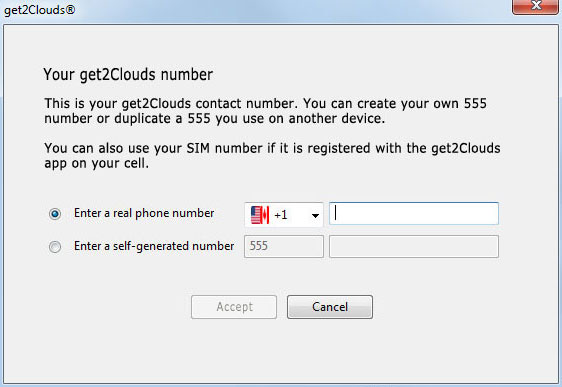Screen dimensions: 562x387
Task: Click the dropdown arrow next to +1
Action: [315, 216]
